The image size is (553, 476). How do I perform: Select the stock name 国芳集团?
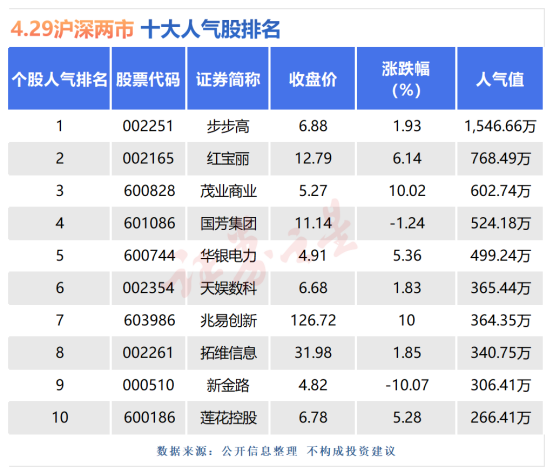pos(228,224)
